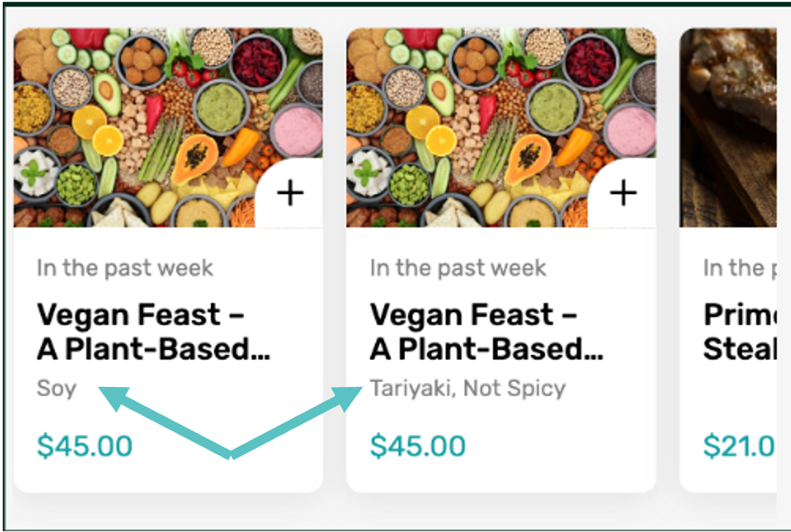
Task: Select the Vegan Feast title above Tariyaki
Action: pos(486,332)
